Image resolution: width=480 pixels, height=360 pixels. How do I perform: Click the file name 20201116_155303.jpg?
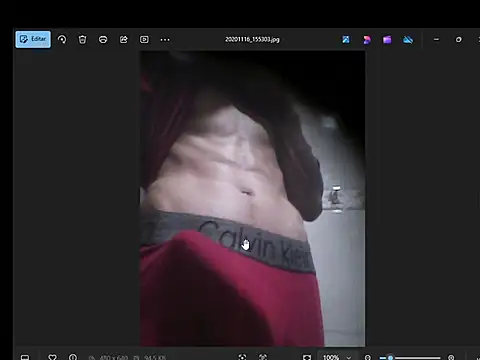click(x=252, y=39)
